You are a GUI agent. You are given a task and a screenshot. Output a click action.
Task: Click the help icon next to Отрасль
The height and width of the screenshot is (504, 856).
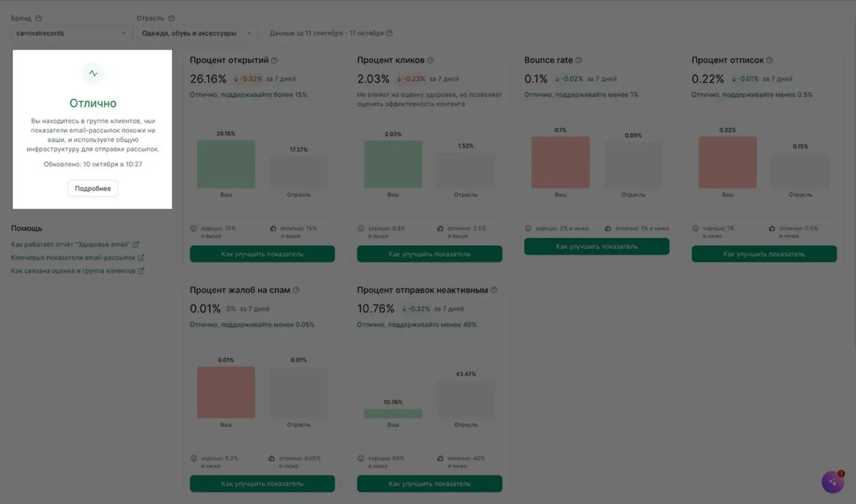tap(171, 18)
